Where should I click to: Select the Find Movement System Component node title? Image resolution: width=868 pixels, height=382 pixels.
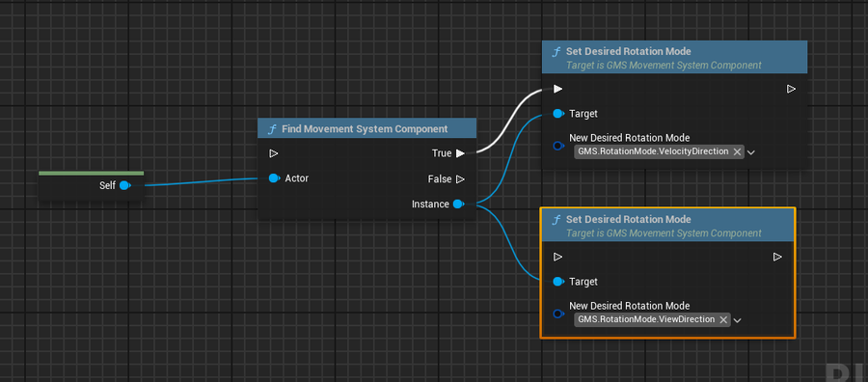point(365,129)
